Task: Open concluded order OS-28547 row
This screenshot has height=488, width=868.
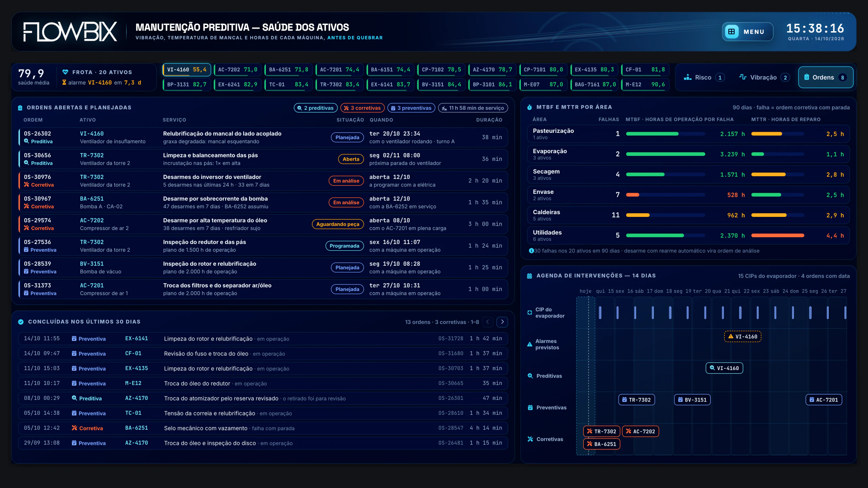Action: 263,428
